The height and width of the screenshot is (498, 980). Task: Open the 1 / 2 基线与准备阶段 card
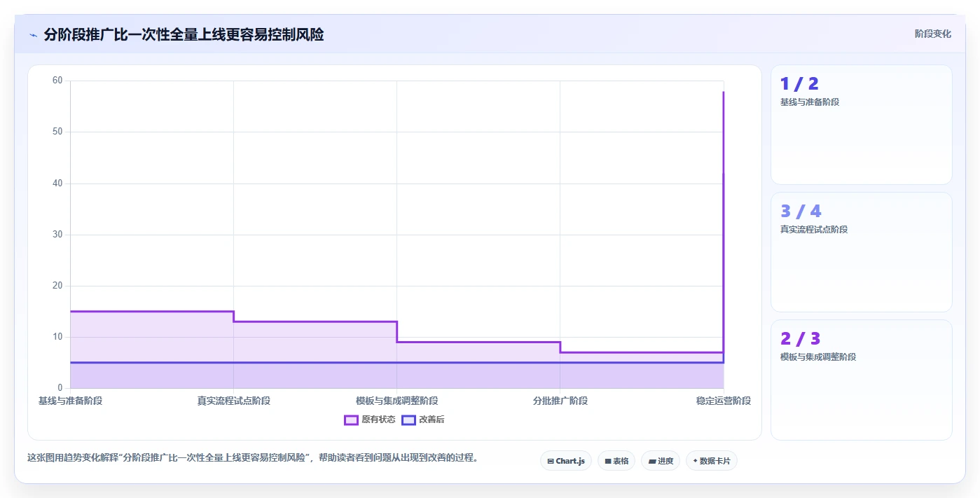[862, 125]
